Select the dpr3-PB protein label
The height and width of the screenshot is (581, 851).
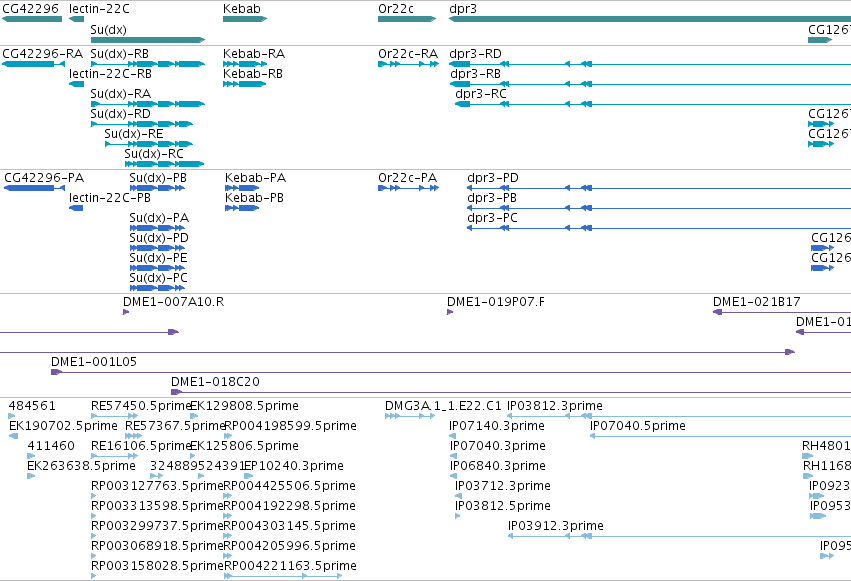click(x=492, y=199)
